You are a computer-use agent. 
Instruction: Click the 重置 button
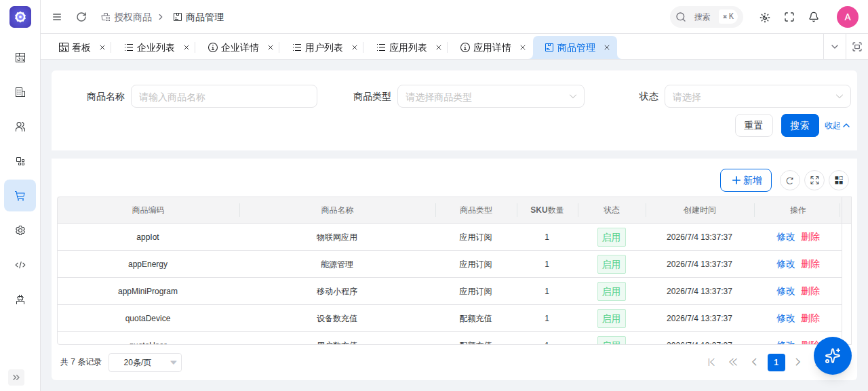point(754,125)
